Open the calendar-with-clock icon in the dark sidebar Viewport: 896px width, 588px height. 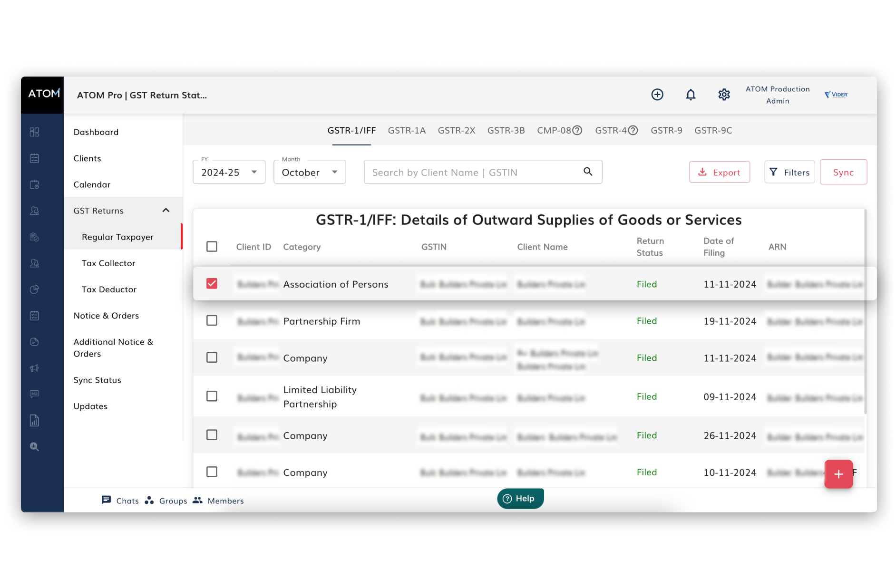[x=34, y=184]
